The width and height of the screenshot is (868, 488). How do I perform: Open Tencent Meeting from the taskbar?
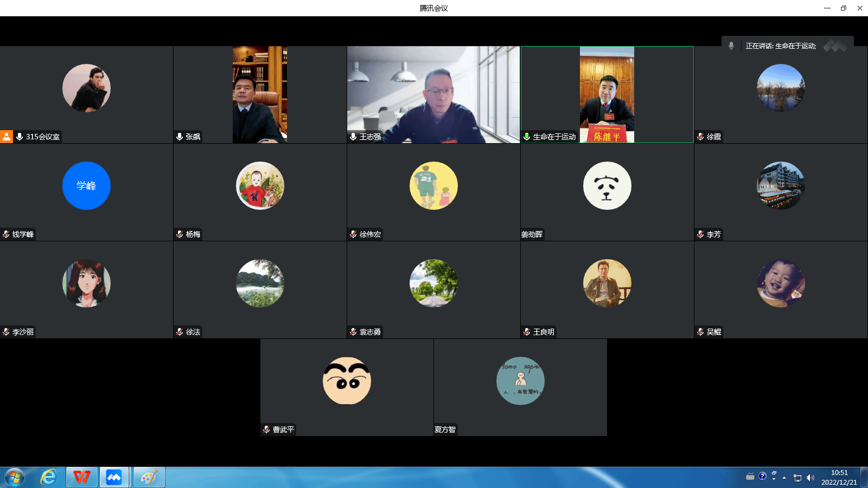coord(114,477)
